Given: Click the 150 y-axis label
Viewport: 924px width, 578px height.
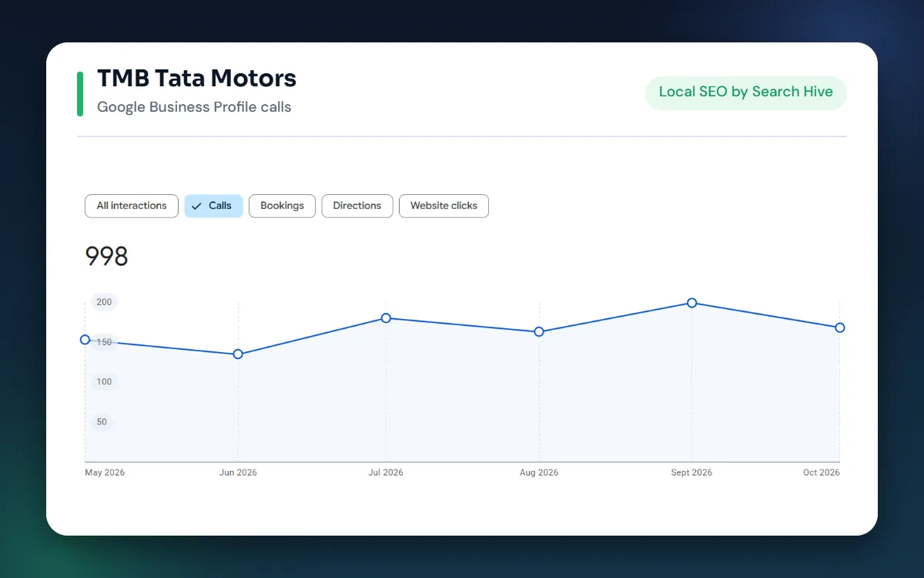Looking at the screenshot, I should (x=104, y=342).
